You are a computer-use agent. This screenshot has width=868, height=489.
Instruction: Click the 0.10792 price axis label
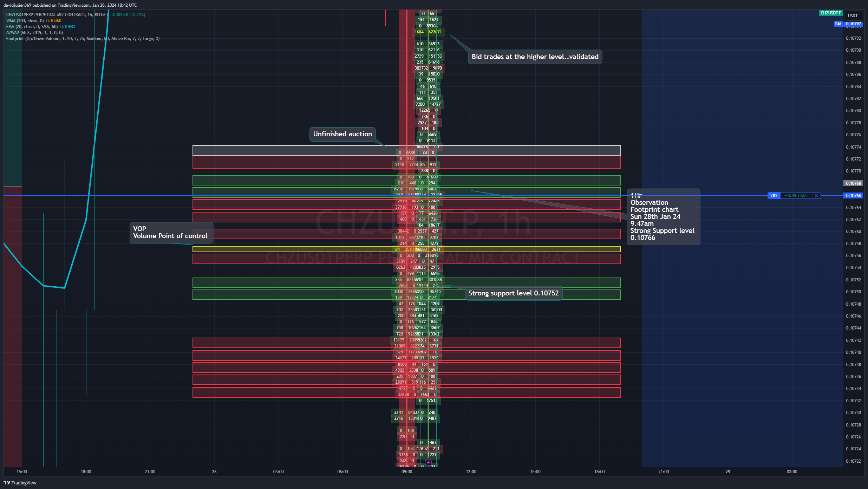click(x=853, y=38)
